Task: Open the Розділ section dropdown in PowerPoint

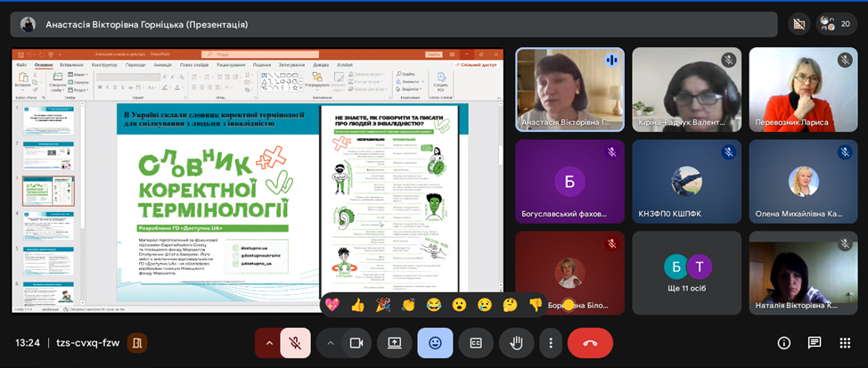Action: (x=78, y=90)
